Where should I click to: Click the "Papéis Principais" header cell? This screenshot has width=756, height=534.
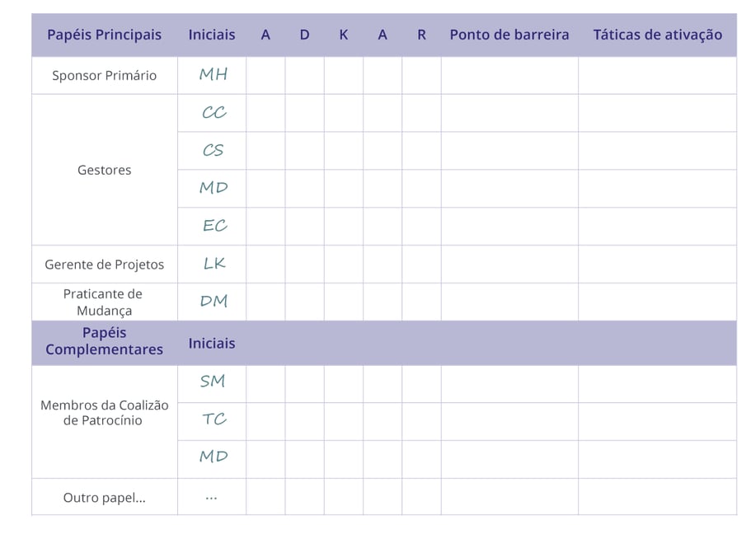[x=104, y=35]
